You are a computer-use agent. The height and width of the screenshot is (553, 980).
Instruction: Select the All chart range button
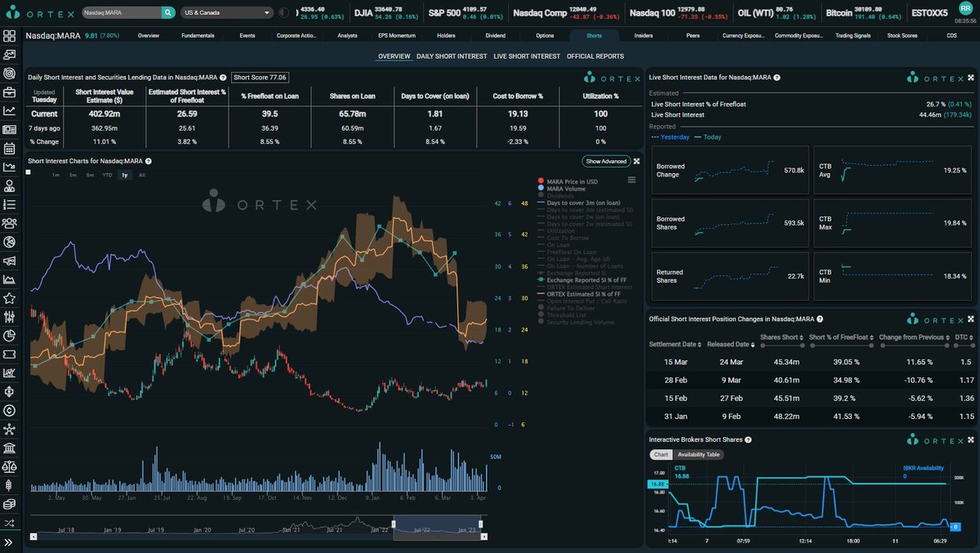click(142, 175)
